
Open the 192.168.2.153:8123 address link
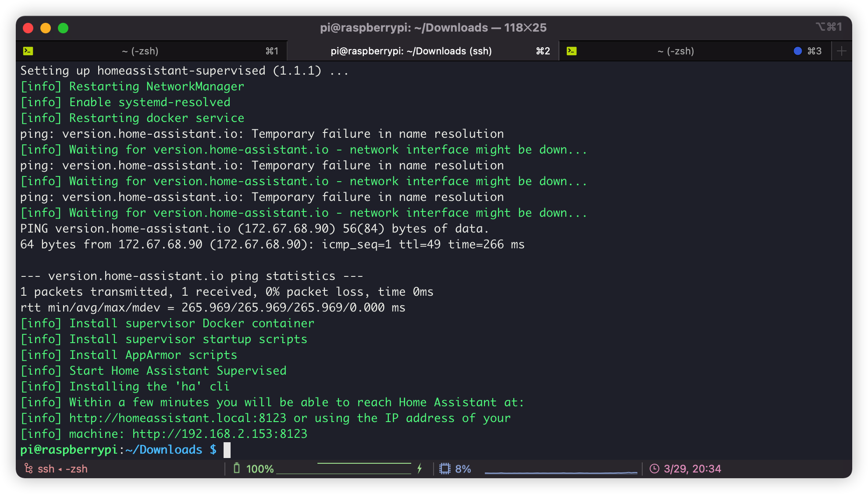(220, 434)
